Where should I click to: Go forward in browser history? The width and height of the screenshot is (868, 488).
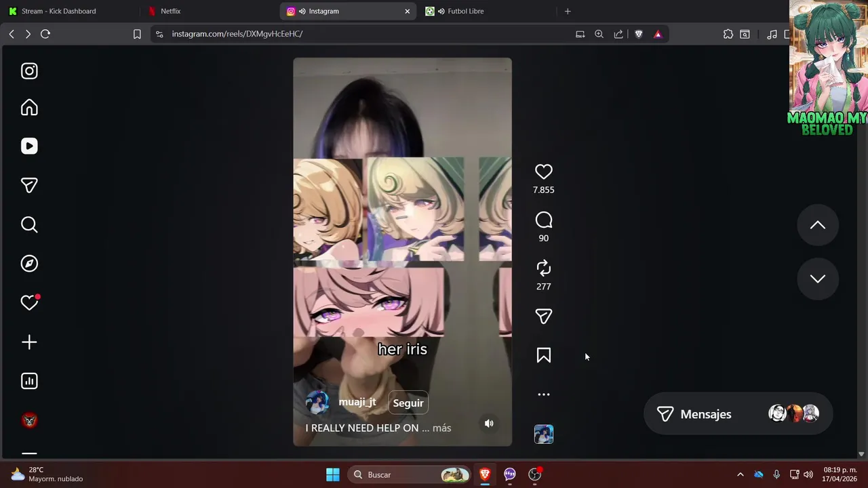[x=28, y=34]
